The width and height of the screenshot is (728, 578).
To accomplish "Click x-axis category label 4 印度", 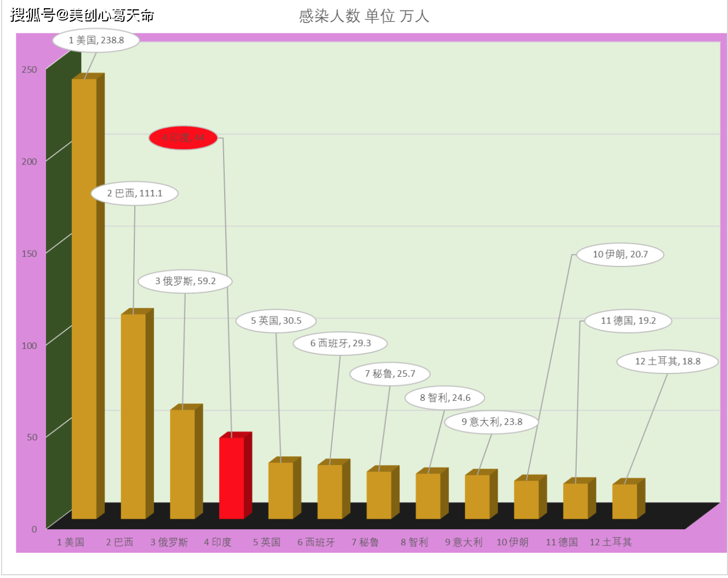I will click(x=218, y=542).
